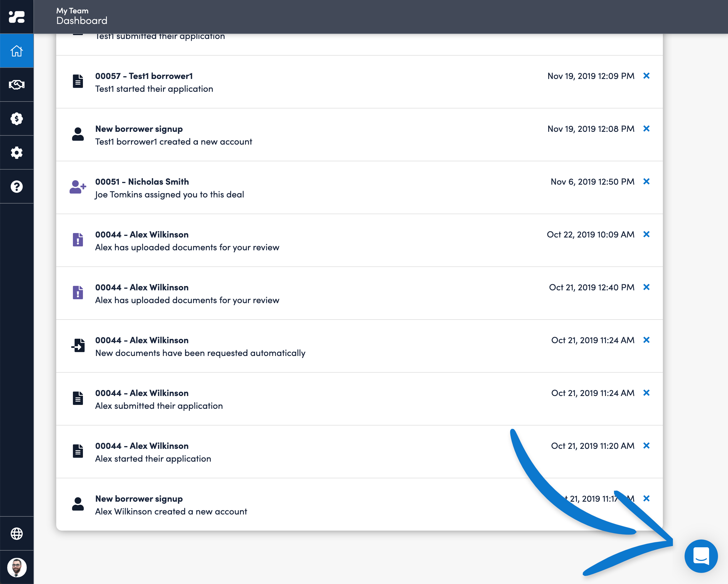Viewport: 728px width, 584px height.
Task: Click the globe language icon
Action: click(16, 533)
